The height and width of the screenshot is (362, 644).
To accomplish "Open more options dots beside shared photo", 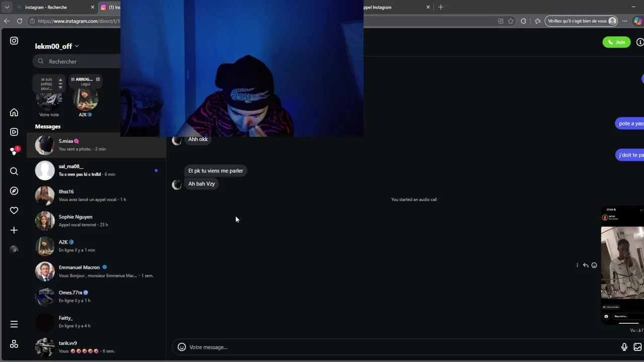I will point(577,265).
